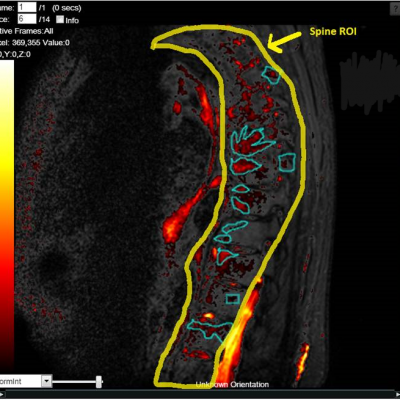Click the horizontal scrollbar track at bottom
The height and width of the screenshot is (400, 400).
(203, 395)
